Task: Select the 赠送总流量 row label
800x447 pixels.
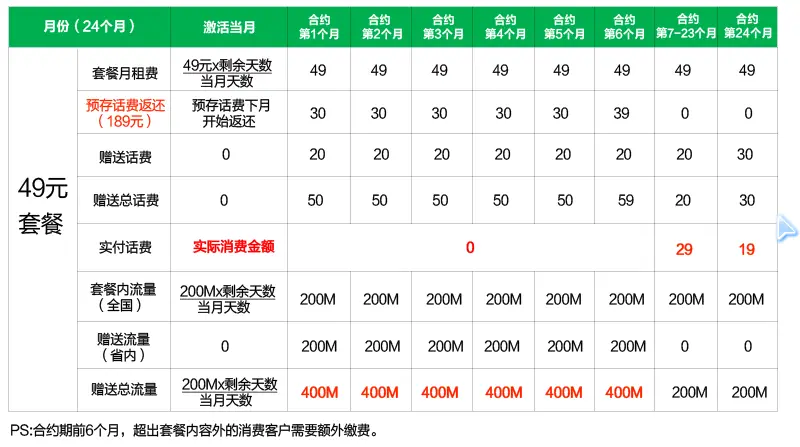Action: 125,390
